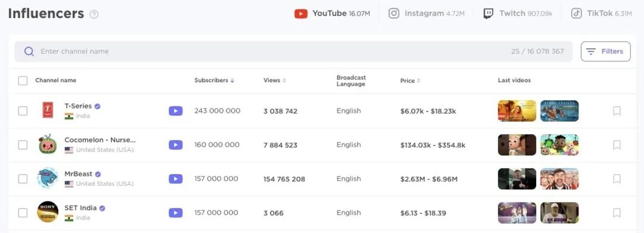Open the MrBeast YouTube play icon

pyautogui.click(x=175, y=179)
